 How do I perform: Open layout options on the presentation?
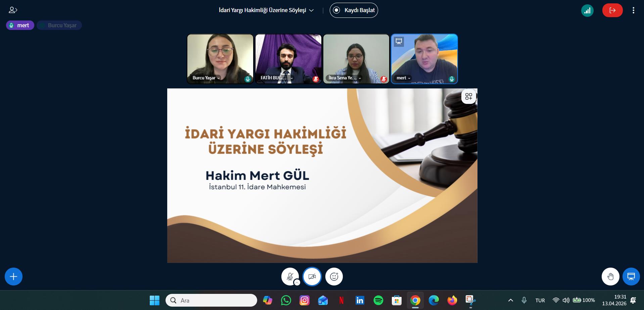pos(468,97)
